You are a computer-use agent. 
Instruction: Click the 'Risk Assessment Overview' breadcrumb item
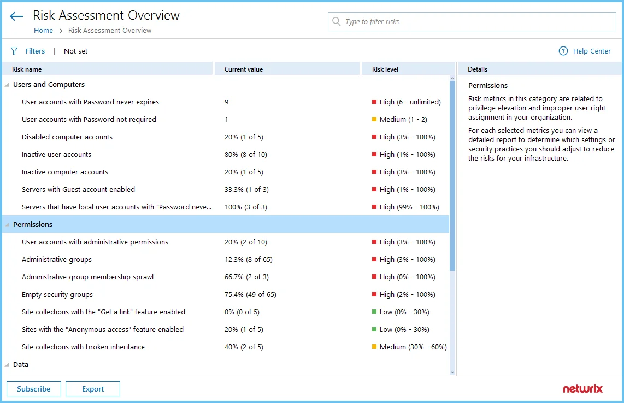110,30
